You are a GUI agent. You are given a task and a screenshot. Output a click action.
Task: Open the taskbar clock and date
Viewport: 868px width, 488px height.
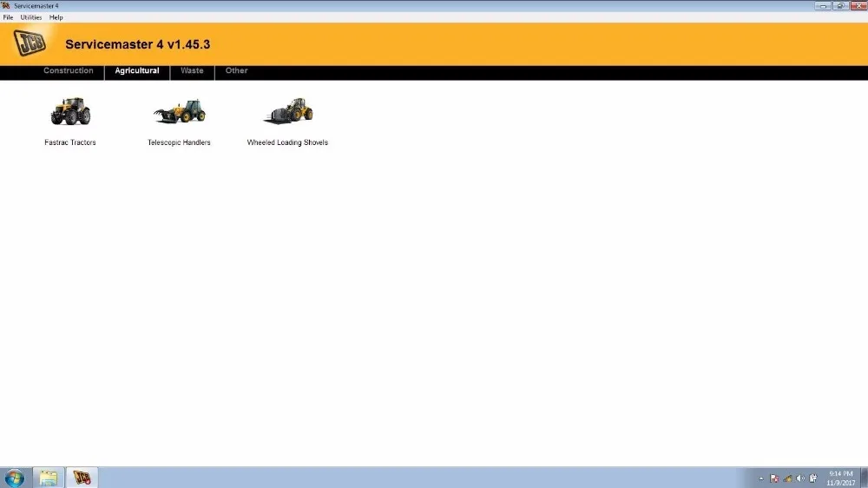841,478
